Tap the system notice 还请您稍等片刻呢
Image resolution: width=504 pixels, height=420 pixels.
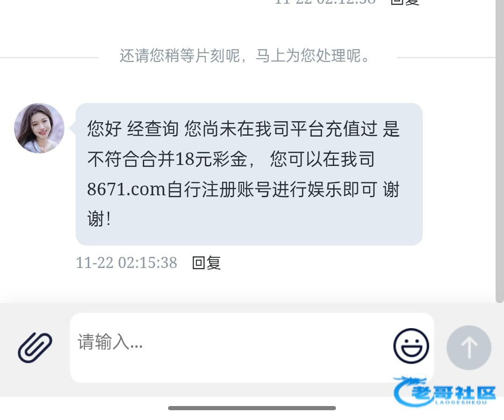(x=244, y=56)
